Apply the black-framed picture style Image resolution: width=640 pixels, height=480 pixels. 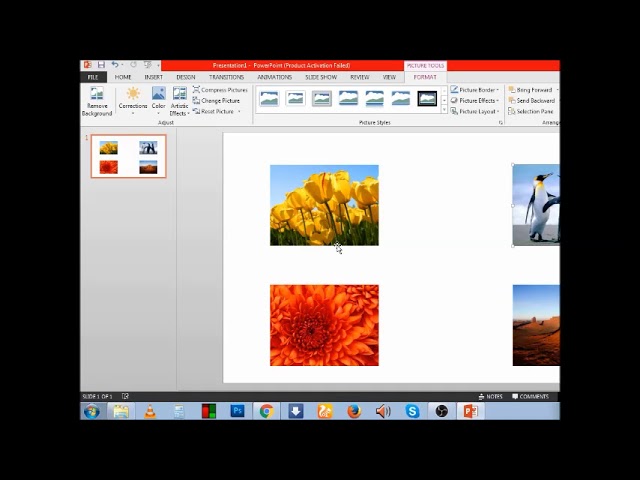[427, 98]
